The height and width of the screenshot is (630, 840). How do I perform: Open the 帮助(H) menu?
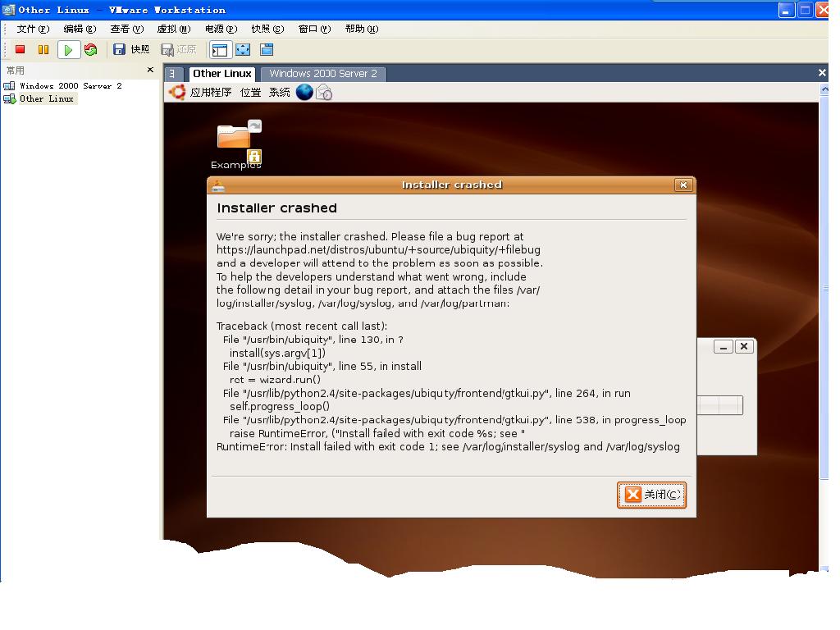point(362,29)
